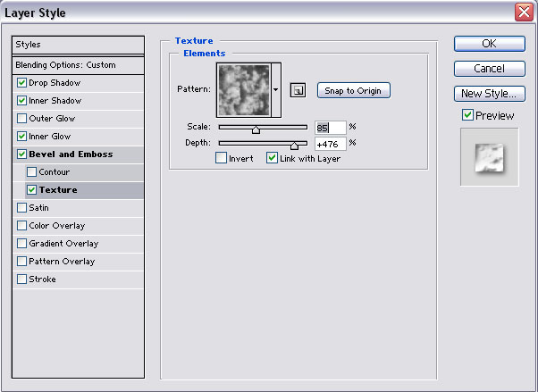Click the Scale percentage input field
Viewport: 538px width, 392px height.
click(331, 128)
